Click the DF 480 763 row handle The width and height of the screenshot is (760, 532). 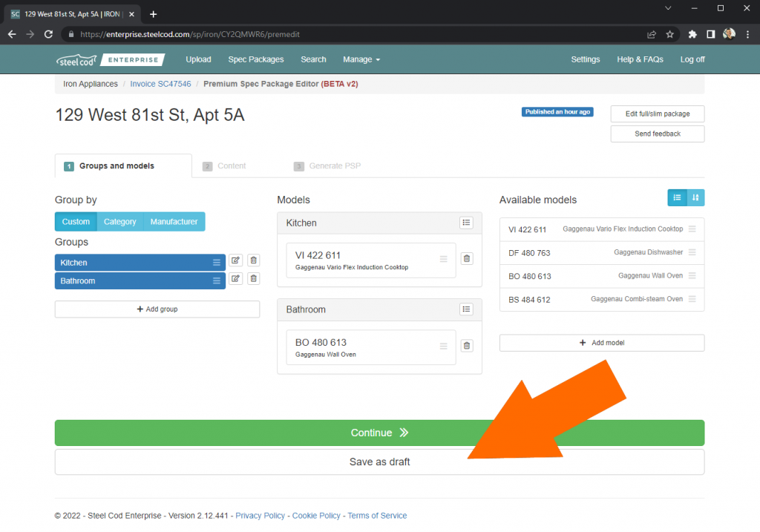[x=692, y=252]
